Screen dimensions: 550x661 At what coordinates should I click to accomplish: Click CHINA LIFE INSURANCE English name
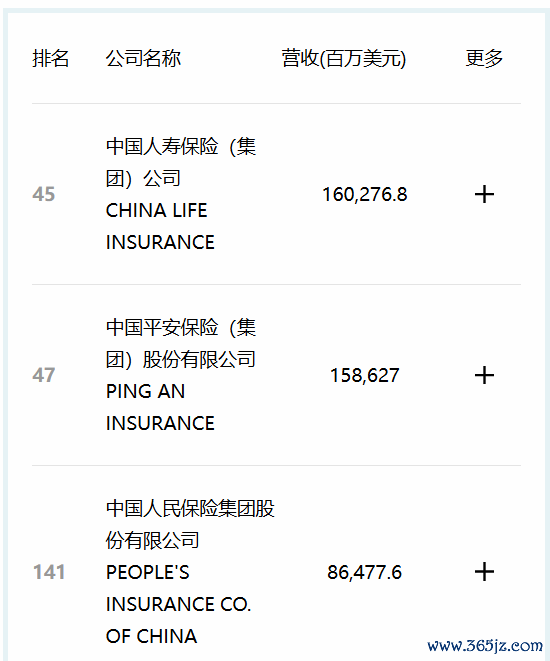tap(160, 226)
